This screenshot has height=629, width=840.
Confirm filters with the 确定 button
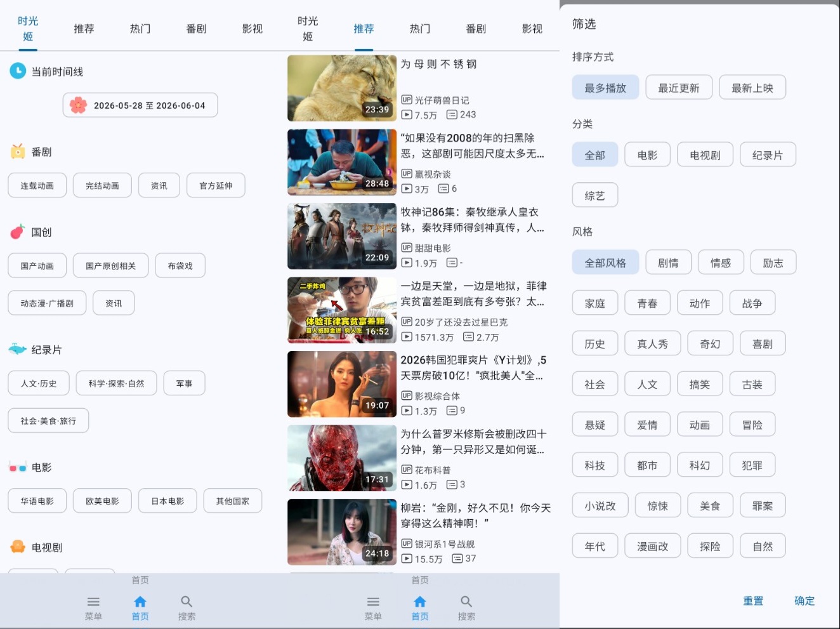(804, 600)
